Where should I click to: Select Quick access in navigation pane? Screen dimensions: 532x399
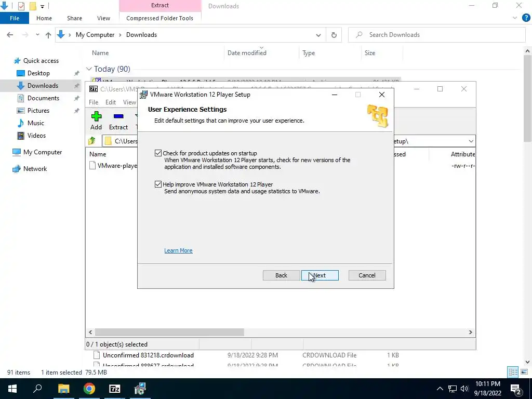click(41, 61)
